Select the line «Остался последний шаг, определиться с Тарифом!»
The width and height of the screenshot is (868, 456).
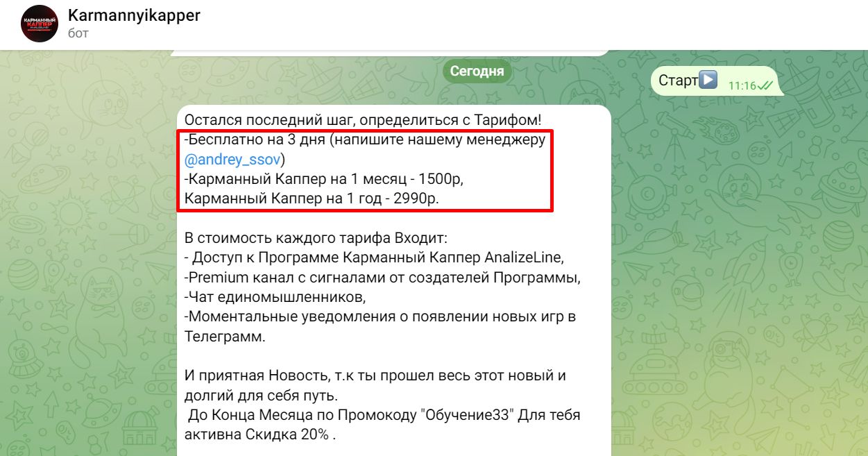(363, 121)
